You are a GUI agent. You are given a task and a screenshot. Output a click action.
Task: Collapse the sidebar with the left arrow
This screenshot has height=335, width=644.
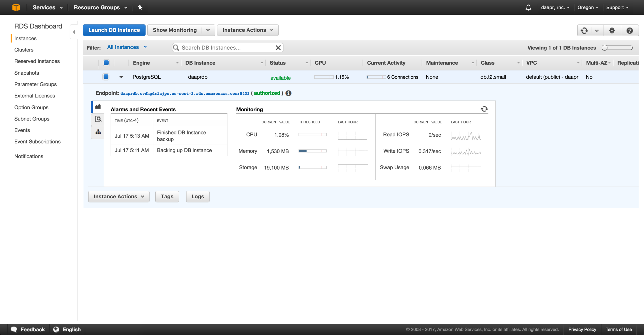click(74, 32)
